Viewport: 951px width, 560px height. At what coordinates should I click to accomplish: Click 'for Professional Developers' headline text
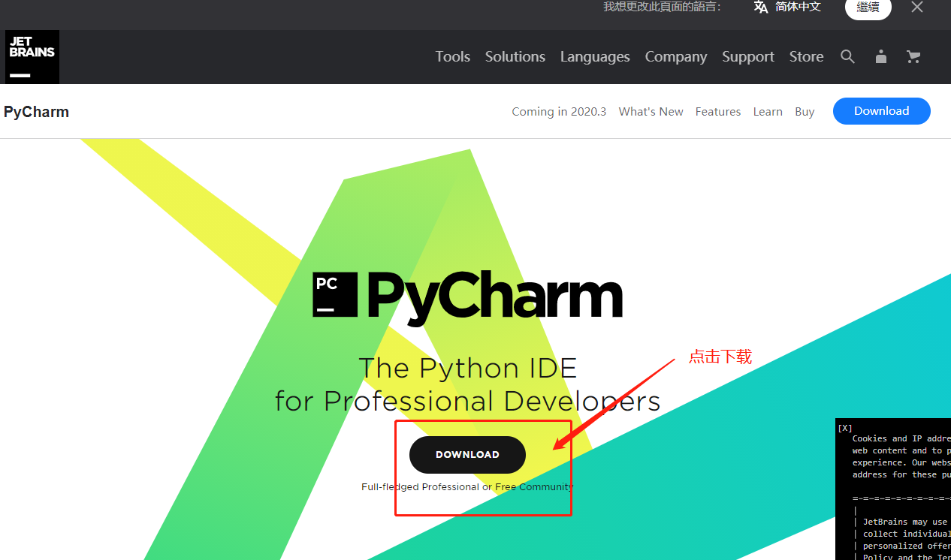coord(467,401)
